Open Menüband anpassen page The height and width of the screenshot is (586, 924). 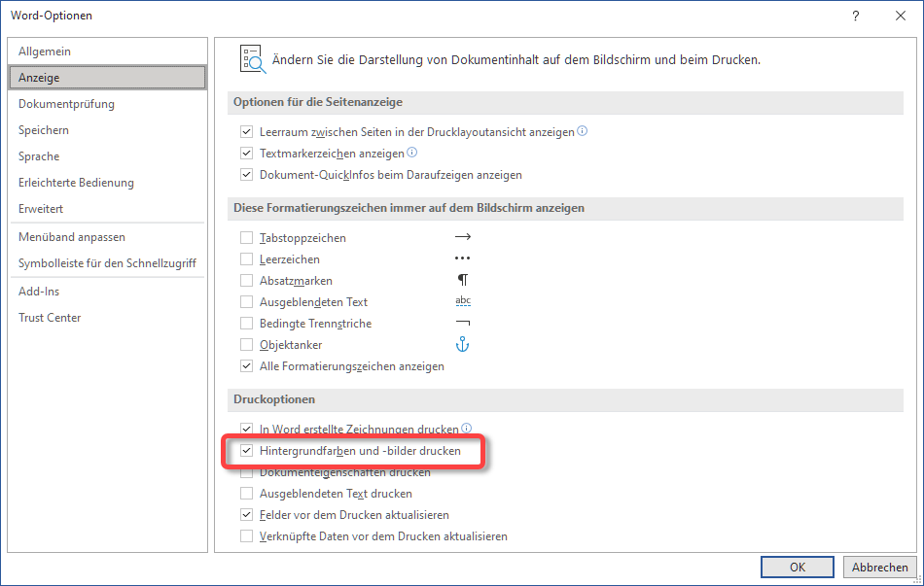tap(107, 237)
